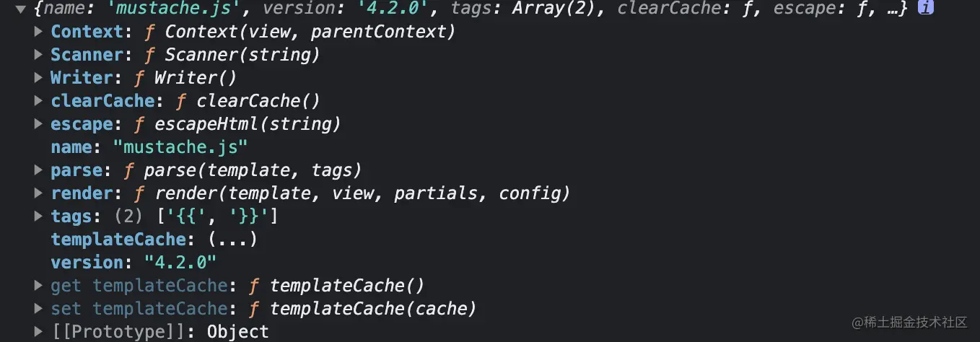Expand the parse function arrow
This screenshot has height=342, width=980.
click(39, 170)
